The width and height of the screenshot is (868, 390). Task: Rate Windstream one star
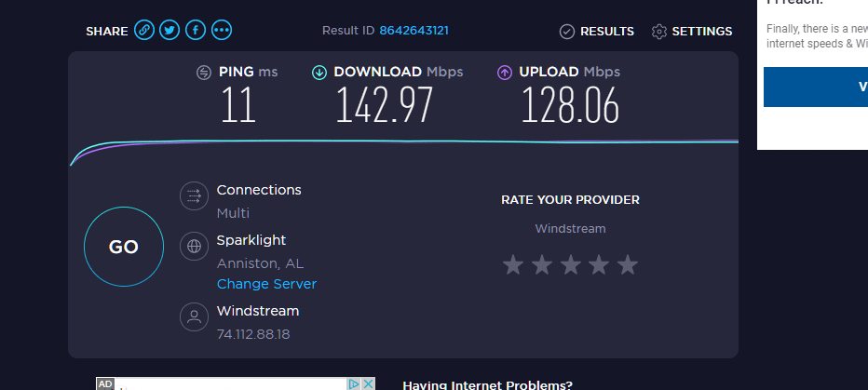513,265
